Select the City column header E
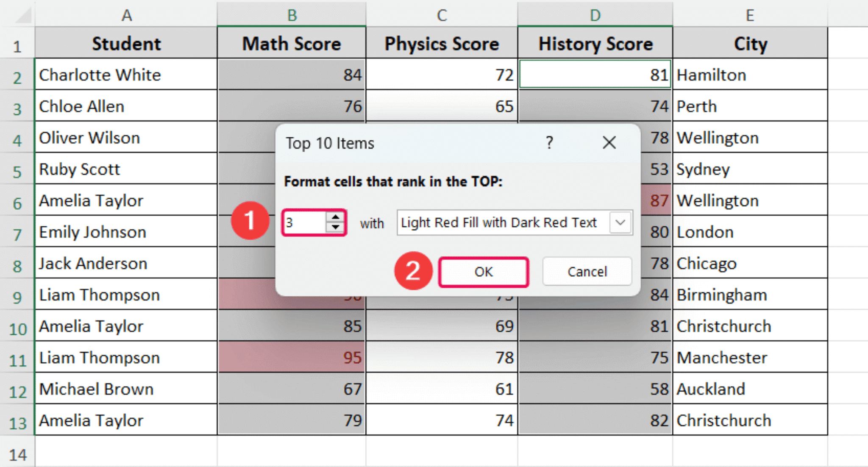This screenshot has height=467, width=868. click(x=750, y=15)
